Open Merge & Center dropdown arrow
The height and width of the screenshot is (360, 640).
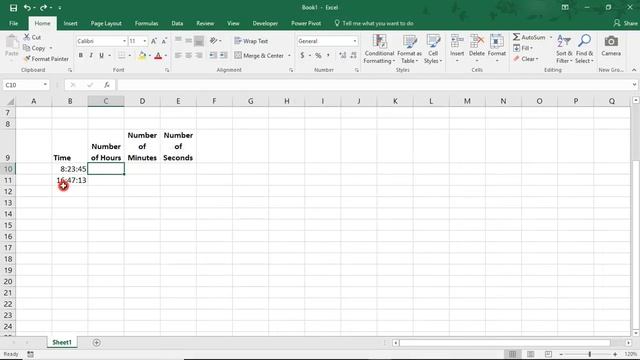[289, 56]
